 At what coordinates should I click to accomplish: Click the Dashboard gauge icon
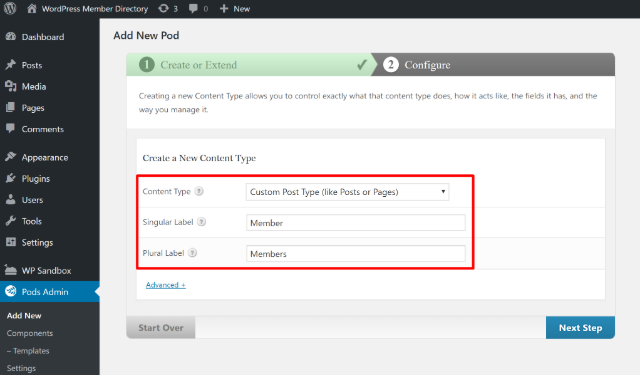click(x=11, y=36)
